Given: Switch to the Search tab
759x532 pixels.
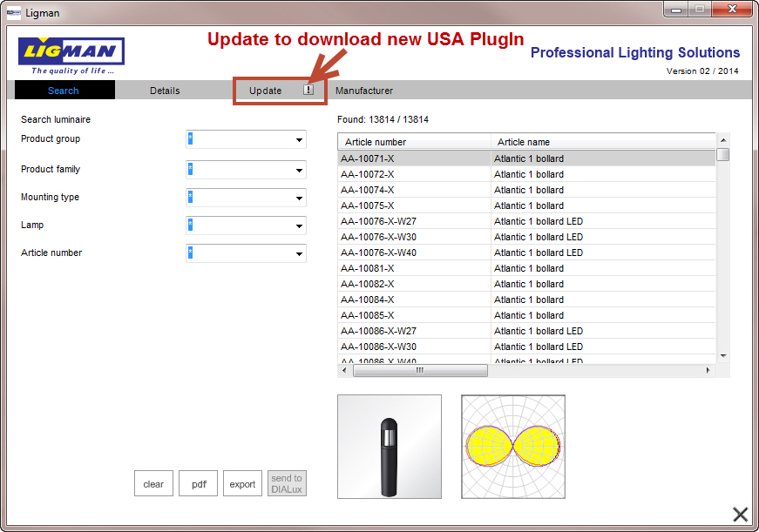Looking at the screenshot, I should point(64,91).
